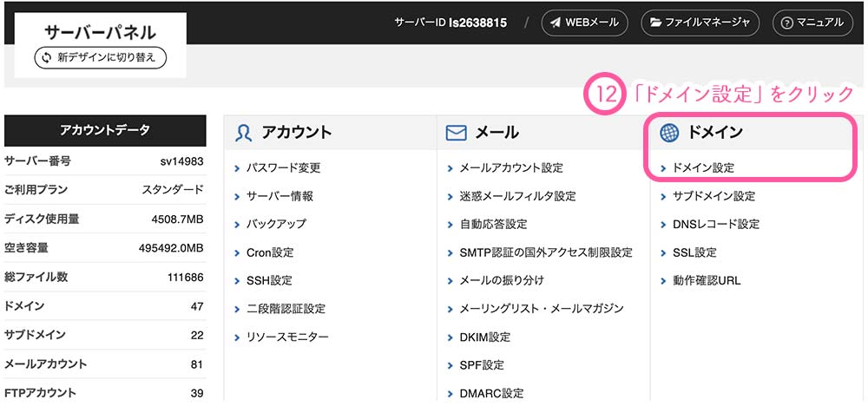Switch to new design with 新デザインに切り替え

coord(100,57)
